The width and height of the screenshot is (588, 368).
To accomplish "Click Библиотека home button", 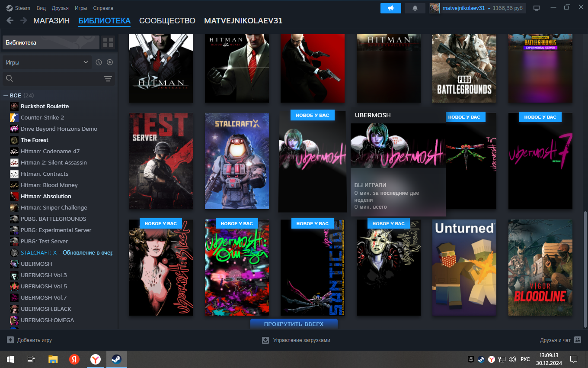I will pos(51,42).
